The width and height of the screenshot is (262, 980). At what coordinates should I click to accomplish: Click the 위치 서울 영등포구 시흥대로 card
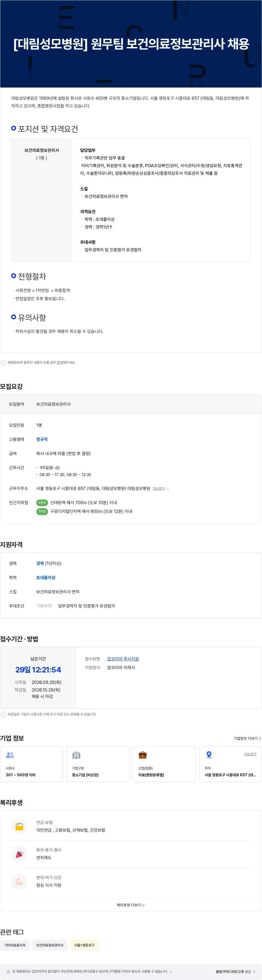coord(230,764)
